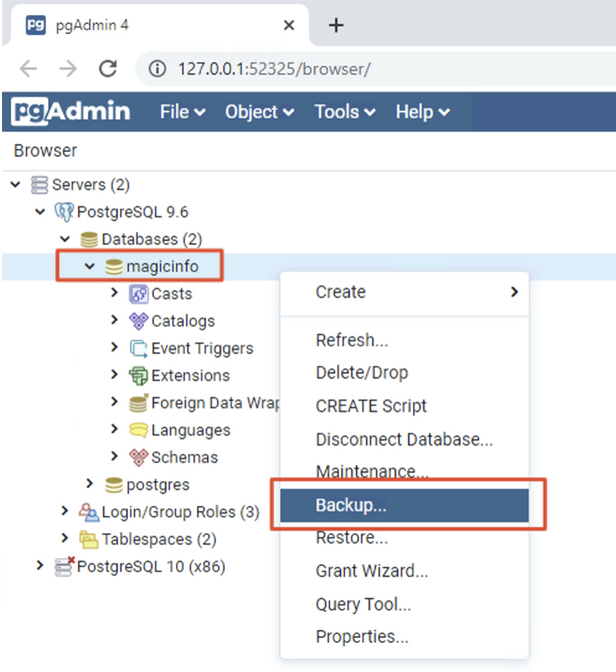Image resolution: width=616 pixels, height=672 pixels.
Task: Open the Tools menu
Action: pyautogui.click(x=345, y=112)
